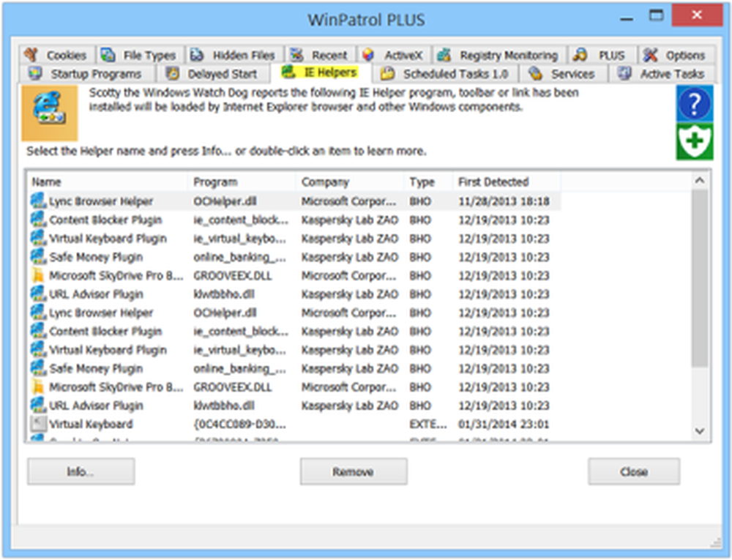Click the File Types tab icon
732x560 pixels.
tap(108, 55)
